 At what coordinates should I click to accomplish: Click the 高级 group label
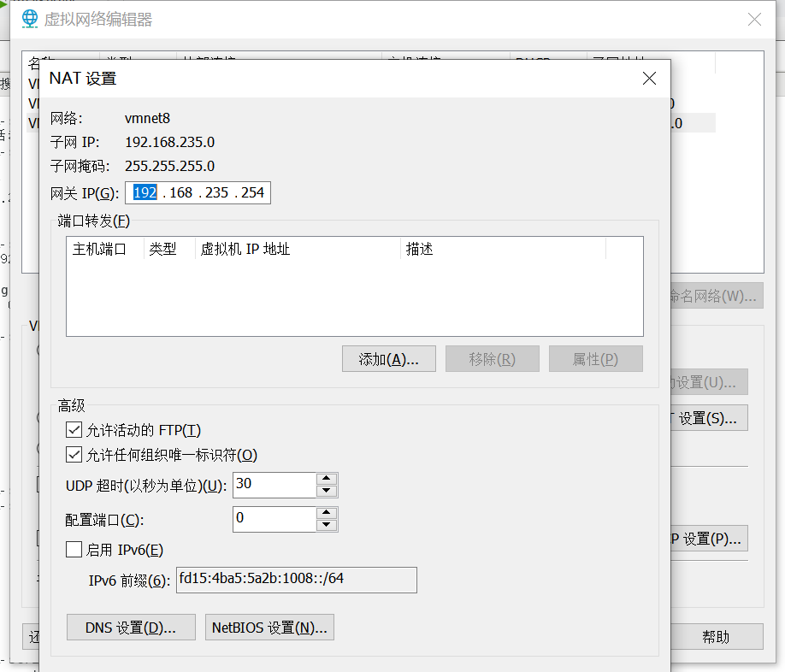click(71, 405)
